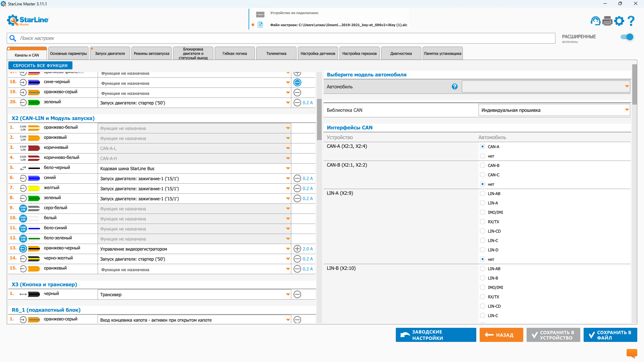The image size is (644, 362).
Task: Open the orange chat bubble icon
Action: coord(632,353)
